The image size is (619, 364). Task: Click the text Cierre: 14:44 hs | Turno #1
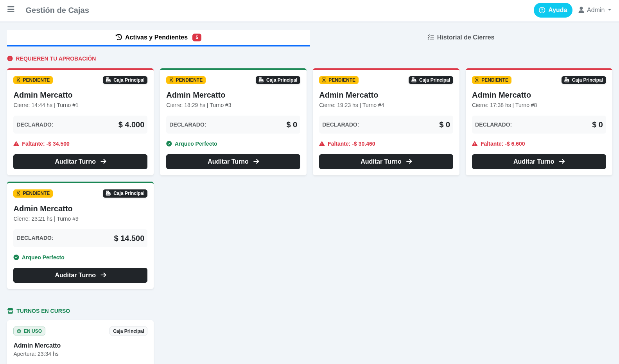(x=46, y=105)
